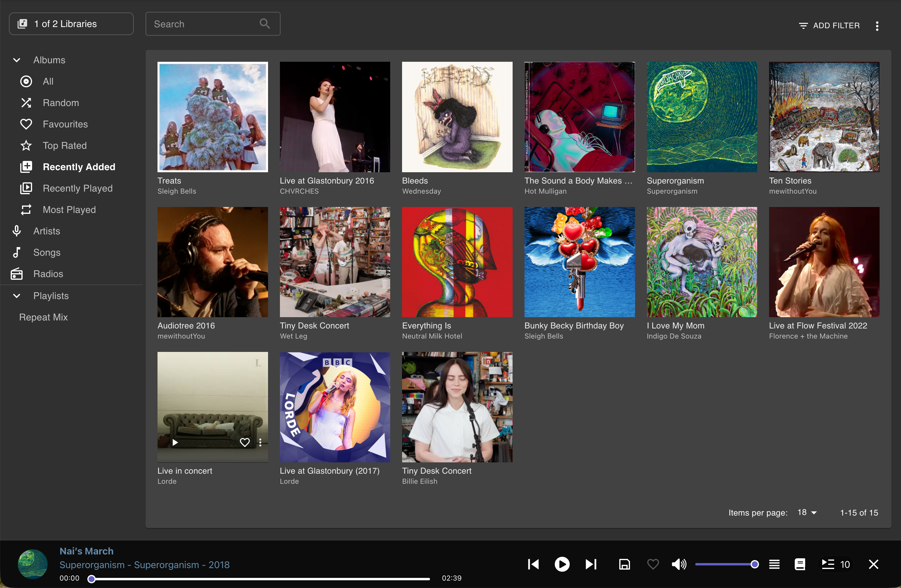Adjust the volume slider handle
This screenshot has height=588, width=901.
(x=754, y=564)
